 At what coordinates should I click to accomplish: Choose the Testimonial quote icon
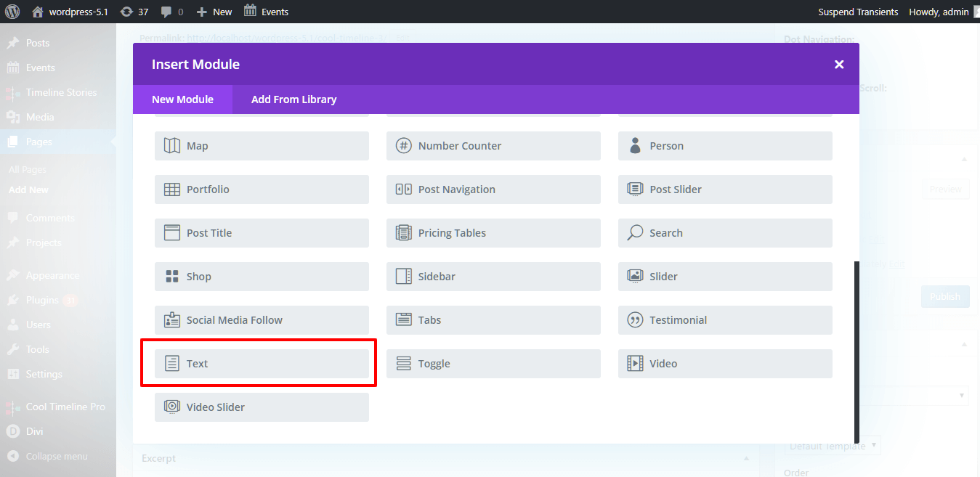coord(635,320)
